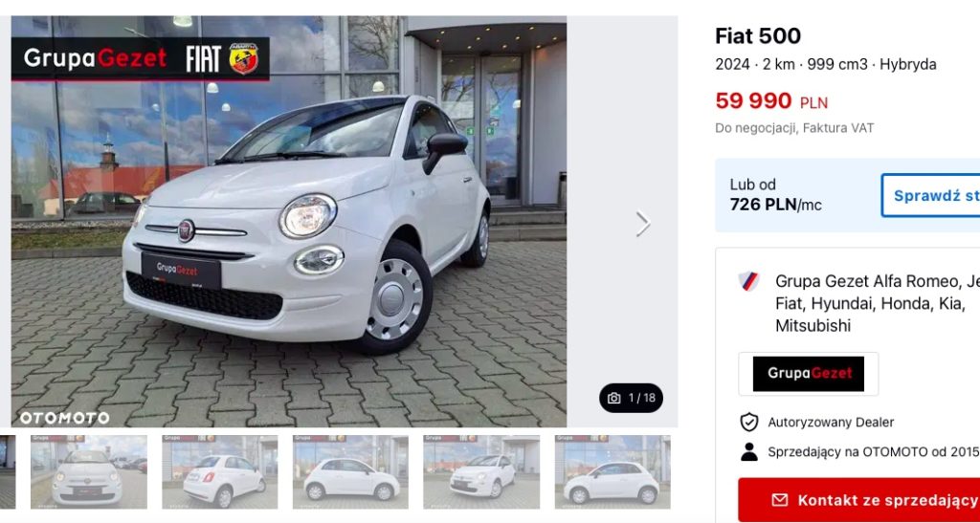The width and height of the screenshot is (980, 523).
Task: Show the next photo with the right arrow
Action: [x=643, y=224]
